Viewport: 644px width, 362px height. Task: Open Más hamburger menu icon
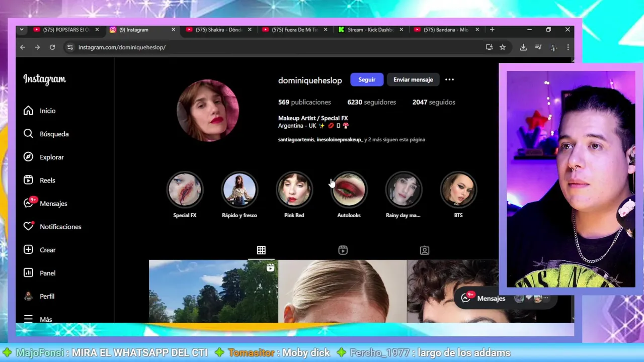[29, 319]
